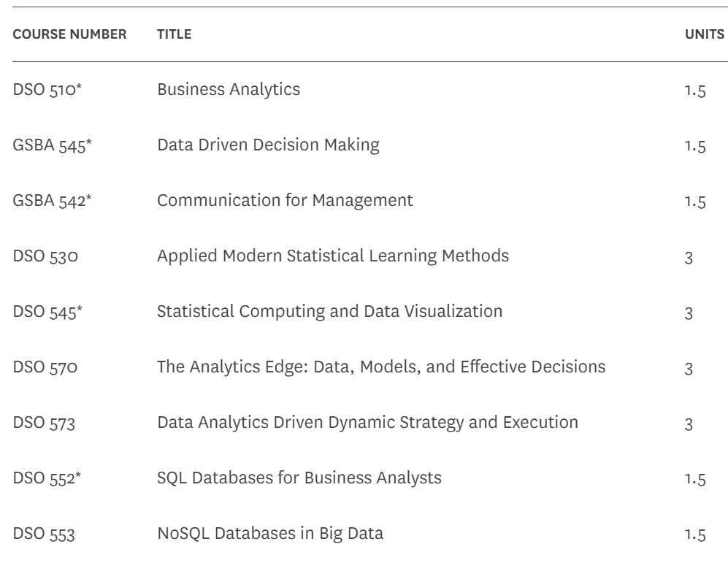
Task: Open the Communication for Management title
Action: pos(286,201)
